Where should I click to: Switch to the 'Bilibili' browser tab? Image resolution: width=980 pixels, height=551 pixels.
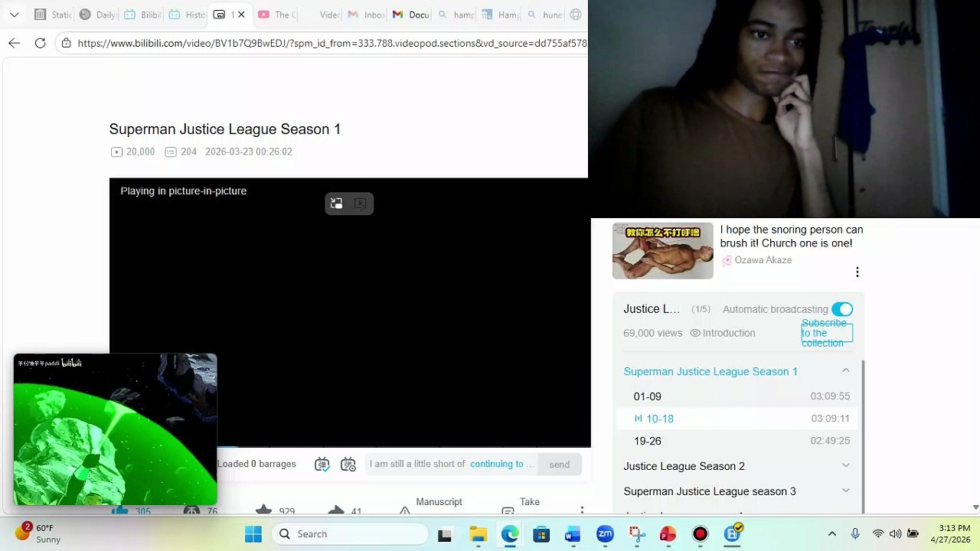point(142,15)
